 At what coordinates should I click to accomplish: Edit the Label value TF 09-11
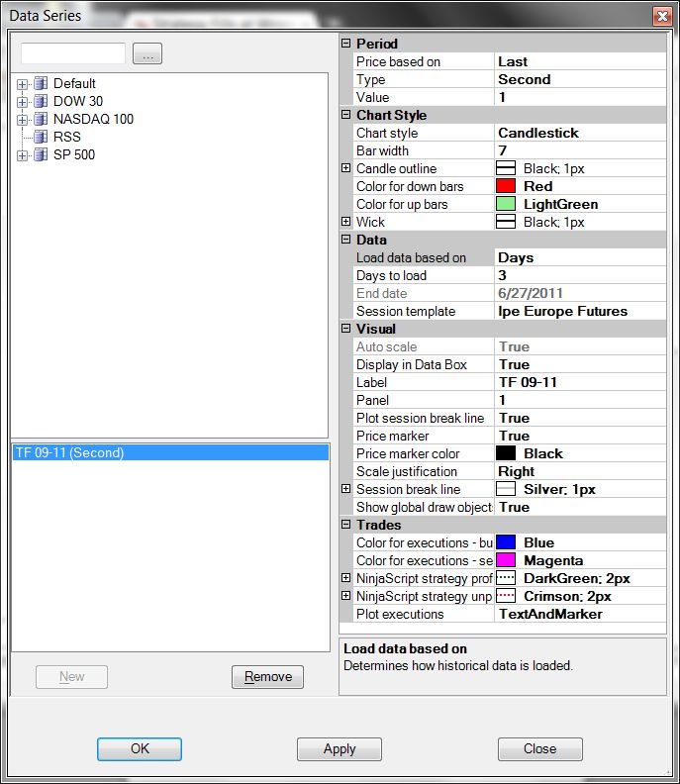580,382
